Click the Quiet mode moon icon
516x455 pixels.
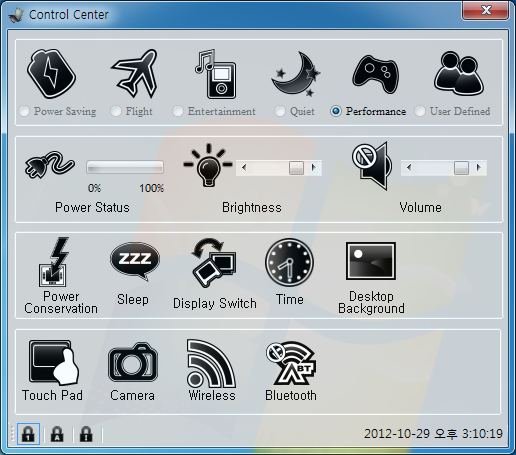(295, 74)
